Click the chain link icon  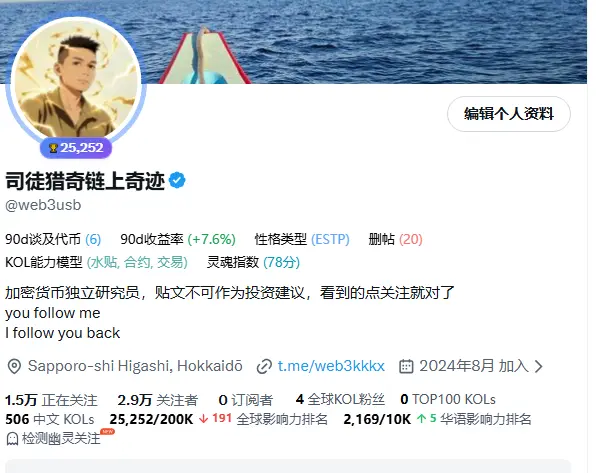[264, 367]
